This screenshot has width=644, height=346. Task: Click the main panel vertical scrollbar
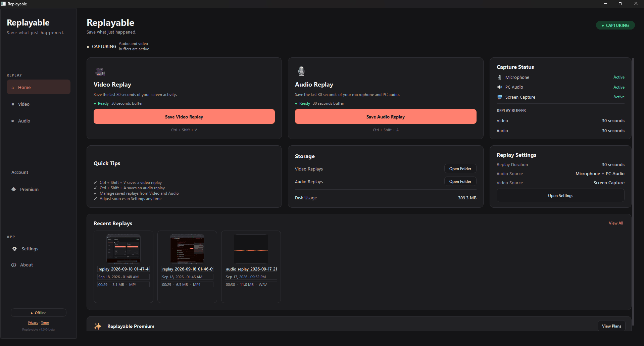click(x=633, y=191)
